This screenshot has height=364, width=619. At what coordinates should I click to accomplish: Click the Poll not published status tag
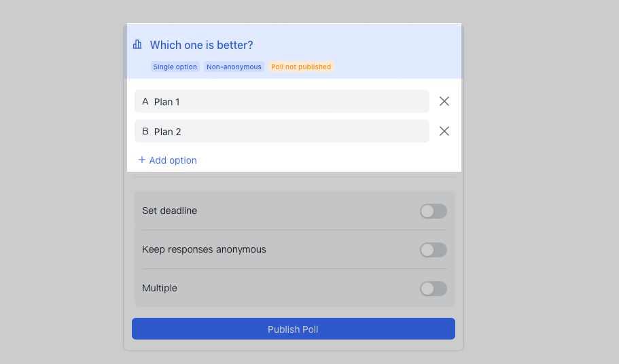click(301, 67)
